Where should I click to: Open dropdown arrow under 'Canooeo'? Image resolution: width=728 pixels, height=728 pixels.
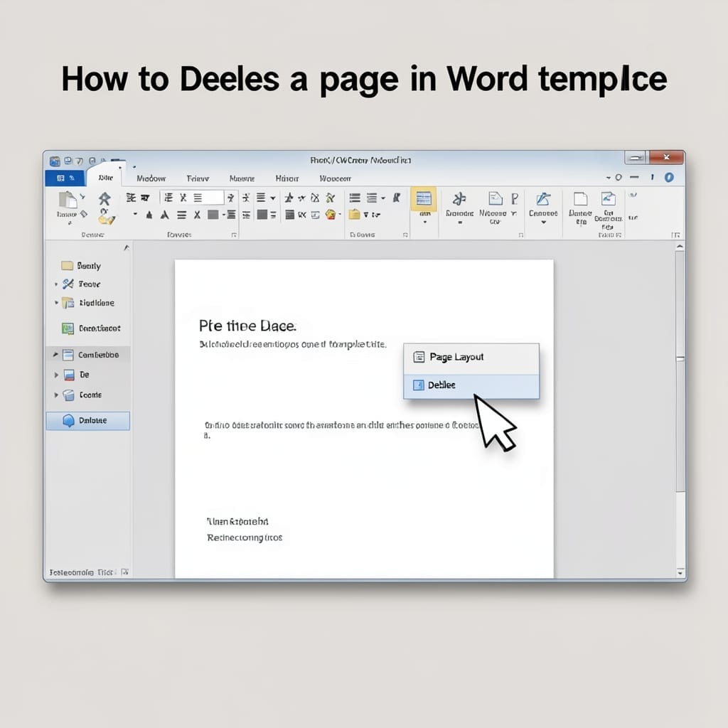point(543,223)
